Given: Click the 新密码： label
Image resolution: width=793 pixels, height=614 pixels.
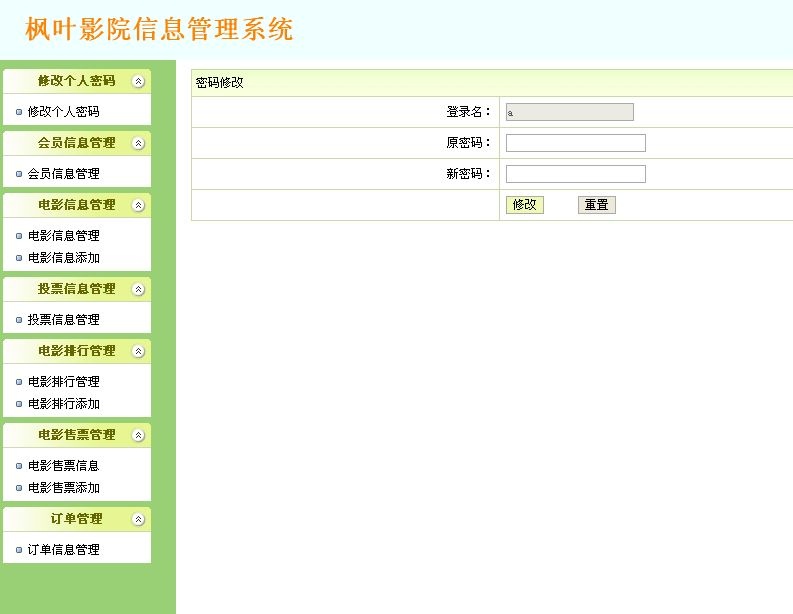Looking at the screenshot, I should [468, 174].
